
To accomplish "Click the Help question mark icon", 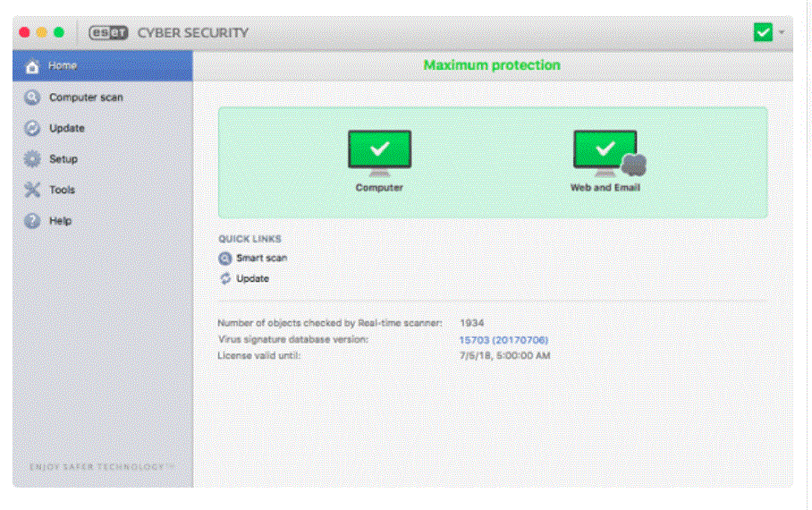I will pyautogui.click(x=32, y=221).
